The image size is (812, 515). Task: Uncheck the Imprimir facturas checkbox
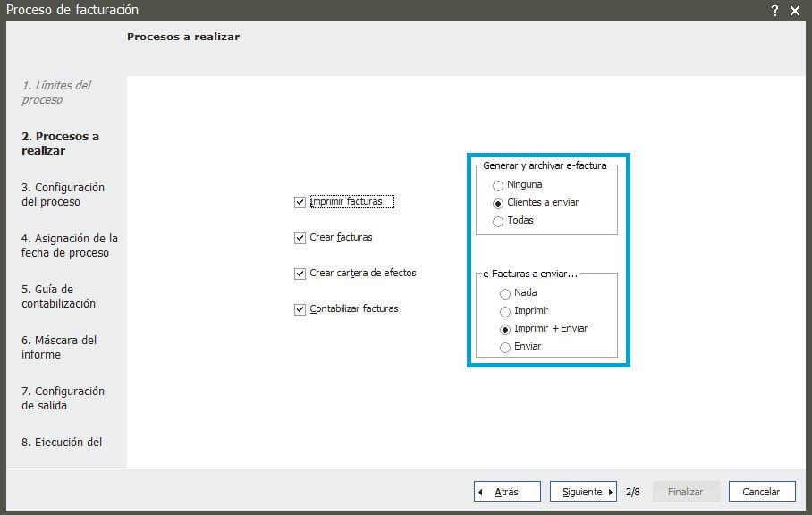tap(300, 202)
